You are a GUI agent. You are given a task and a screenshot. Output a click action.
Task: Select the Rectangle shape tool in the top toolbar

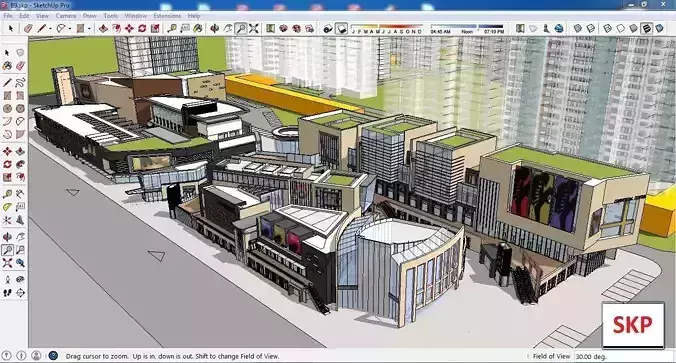80,28
